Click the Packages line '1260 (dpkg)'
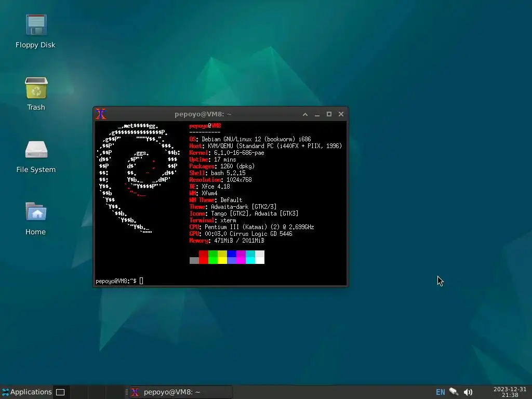The image size is (532, 399). [222, 166]
